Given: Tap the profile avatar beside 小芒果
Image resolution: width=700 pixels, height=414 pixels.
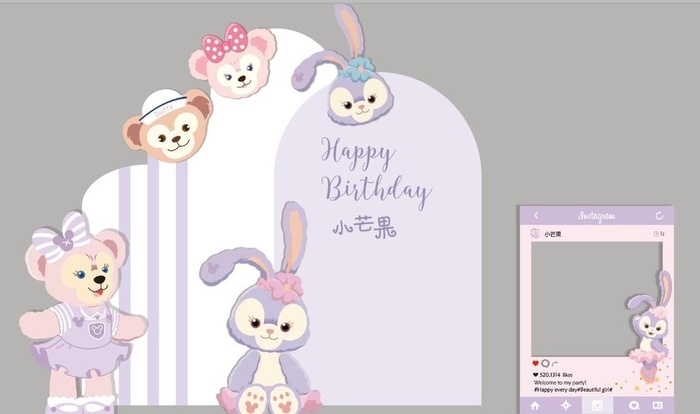Looking at the screenshot, I should (535, 234).
